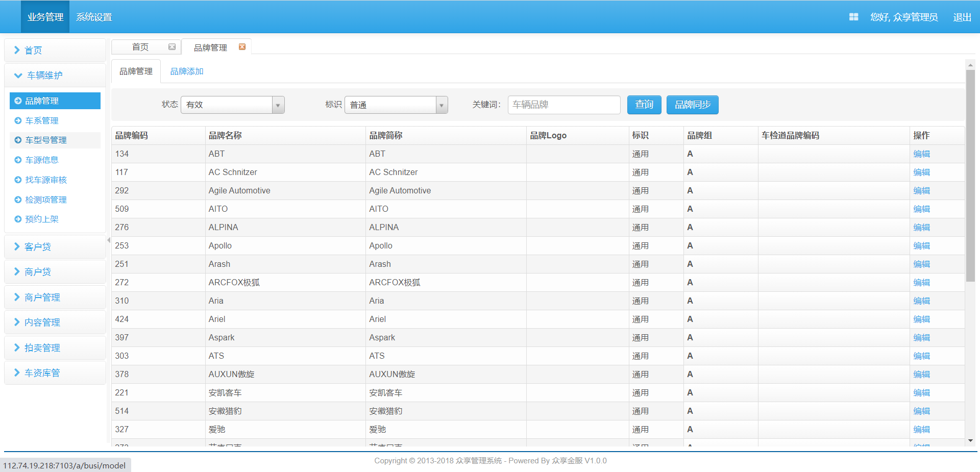Image resolution: width=980 pixels, height=472 pixels.
Task: Expand the 拍卖管理 sidebar section
Action: tap(55, 348)
